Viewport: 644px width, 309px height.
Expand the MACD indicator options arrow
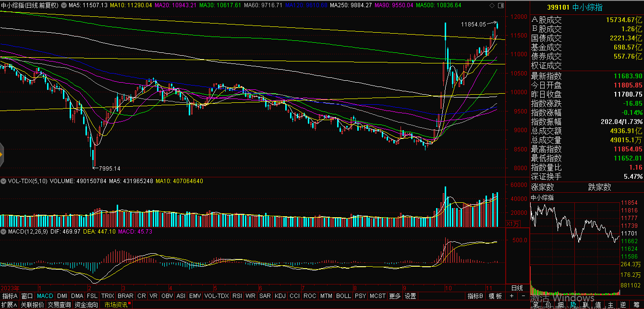click(4, 232)
